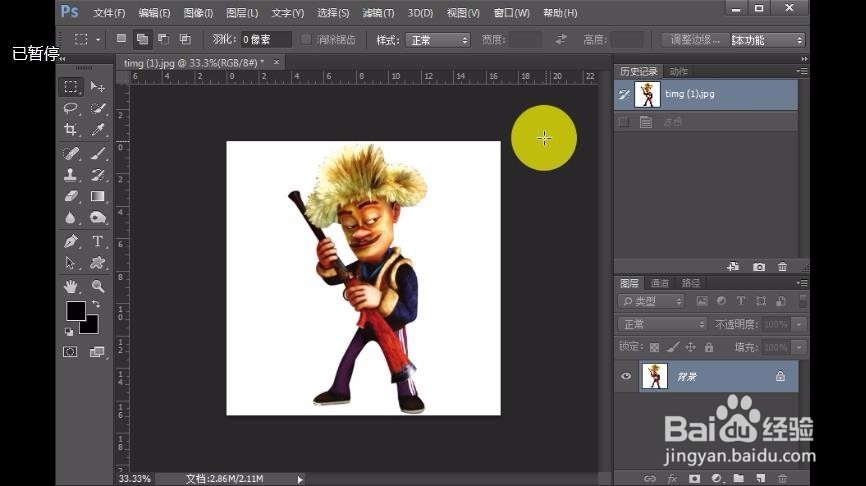Switch to the 通道 channels tab
This screenshot has height=486, width=866.
pos(659,283)
